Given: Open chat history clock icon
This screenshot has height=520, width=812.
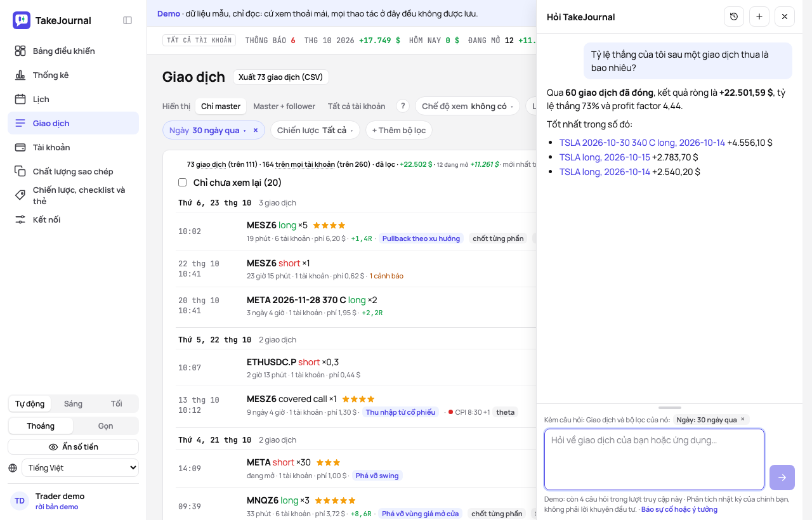Looking at the screenshot, I should coord(734,16).
